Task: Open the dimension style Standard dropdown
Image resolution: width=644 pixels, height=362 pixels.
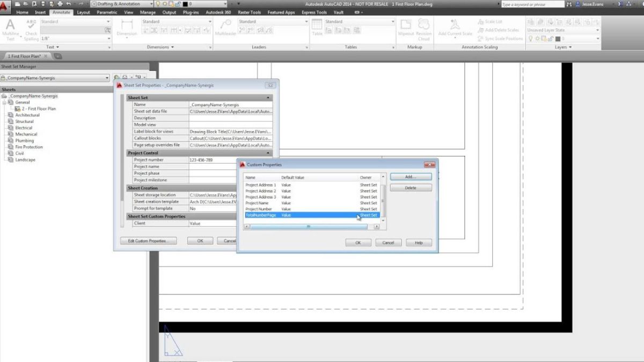Action: [x=177, y=22]
